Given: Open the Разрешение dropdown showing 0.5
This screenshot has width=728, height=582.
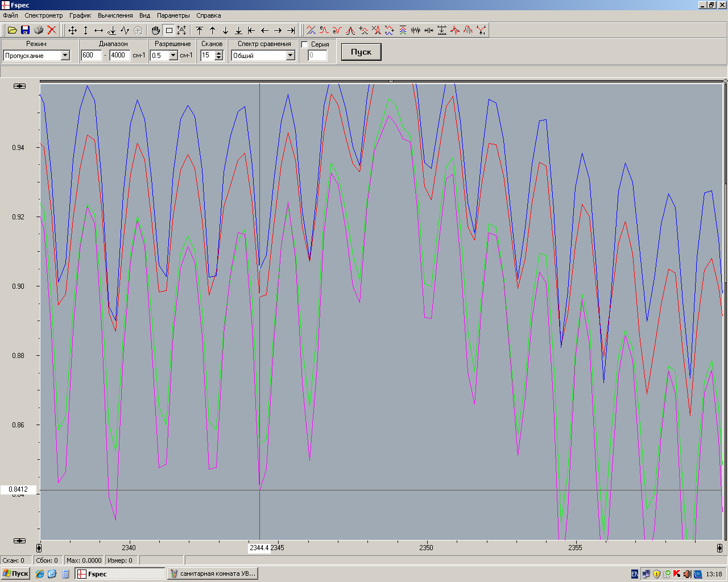Looking at the screenshot, I should pyautogui.click(x=173, y=55).
